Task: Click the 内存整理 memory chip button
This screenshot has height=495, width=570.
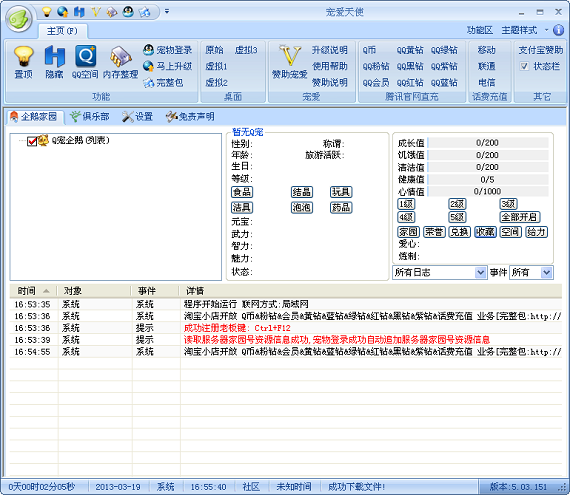Action: [120, 62]
